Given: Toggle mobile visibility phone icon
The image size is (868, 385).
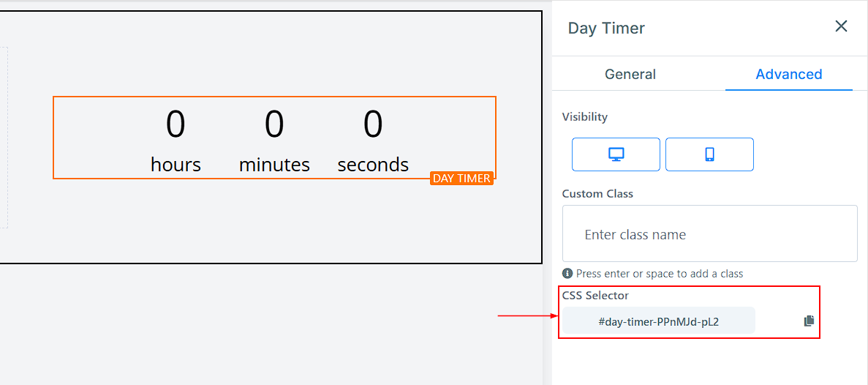Looking at the screenshot, I should pos(709,154).
